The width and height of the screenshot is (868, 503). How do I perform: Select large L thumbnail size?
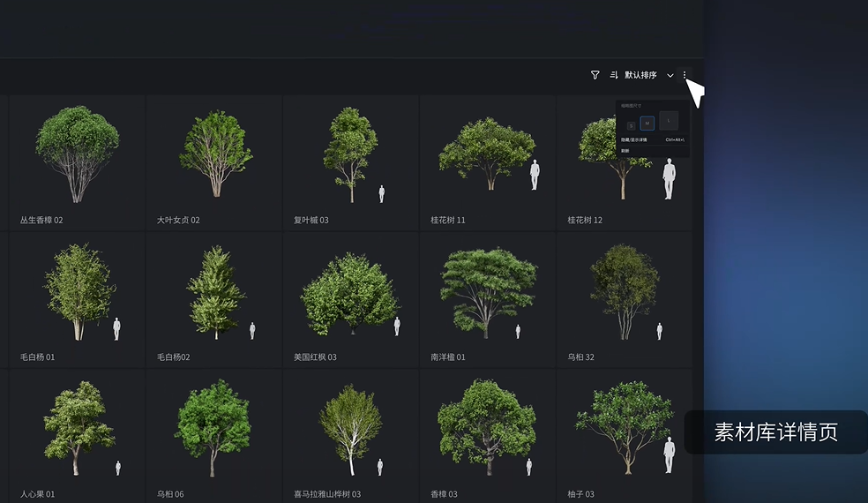(669, 120)
